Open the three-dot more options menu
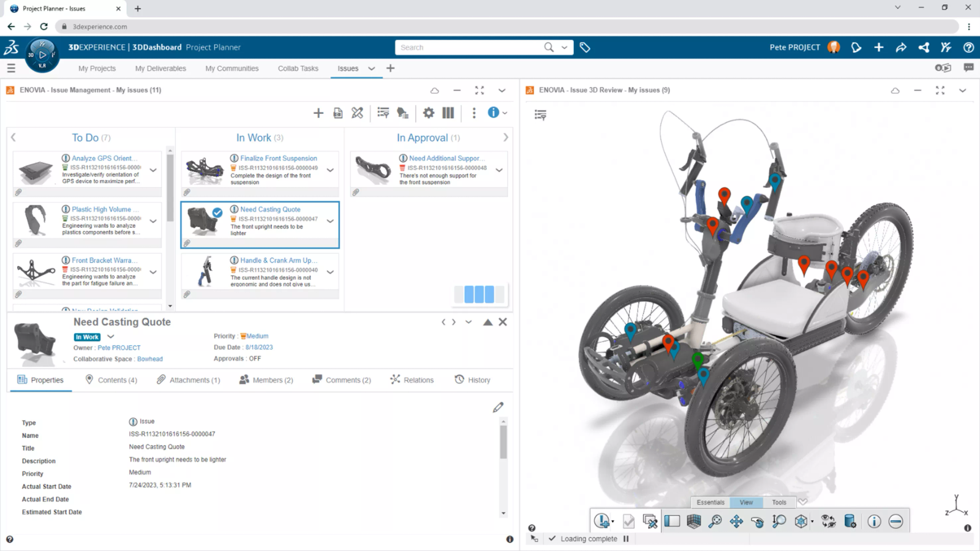 point(473,113)
